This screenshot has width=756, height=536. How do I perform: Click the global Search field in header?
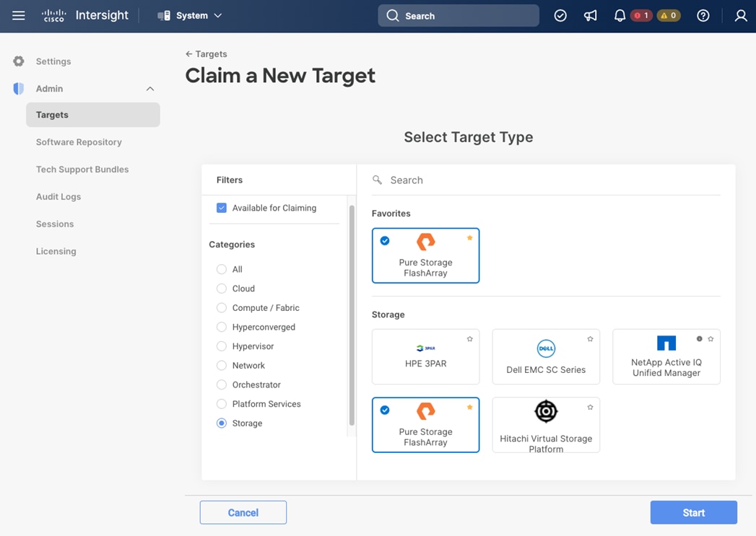pos(458,15)
